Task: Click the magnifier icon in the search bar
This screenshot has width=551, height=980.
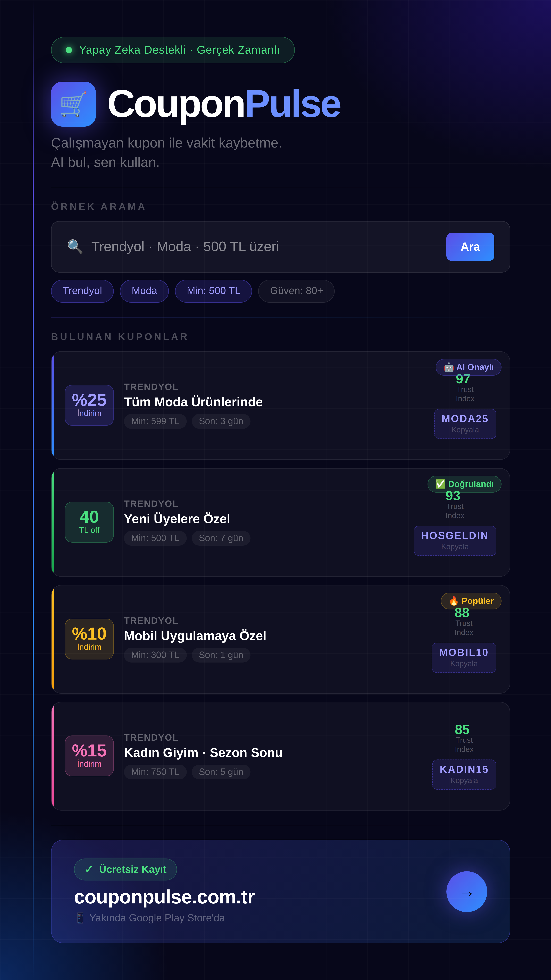Action: tap(74, 247)
